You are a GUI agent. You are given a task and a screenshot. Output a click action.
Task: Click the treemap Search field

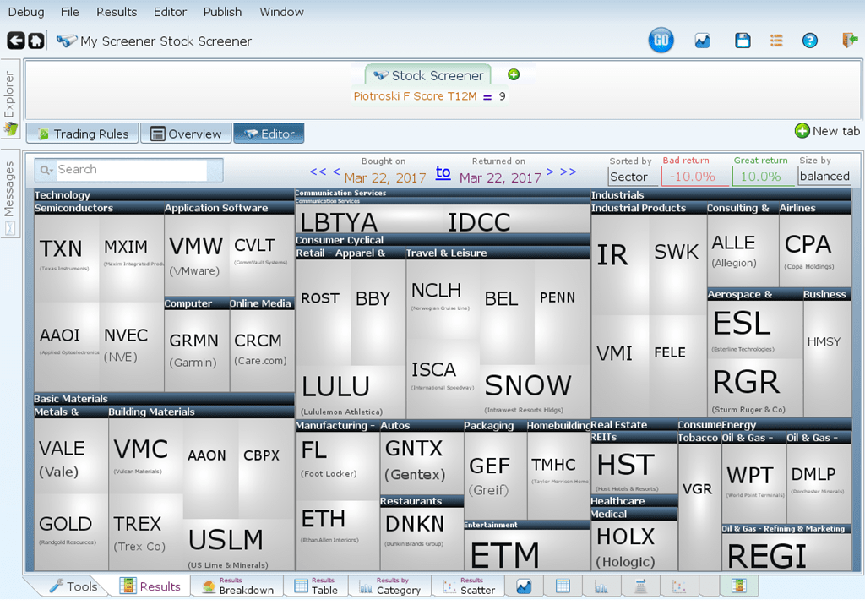[128, 170]
